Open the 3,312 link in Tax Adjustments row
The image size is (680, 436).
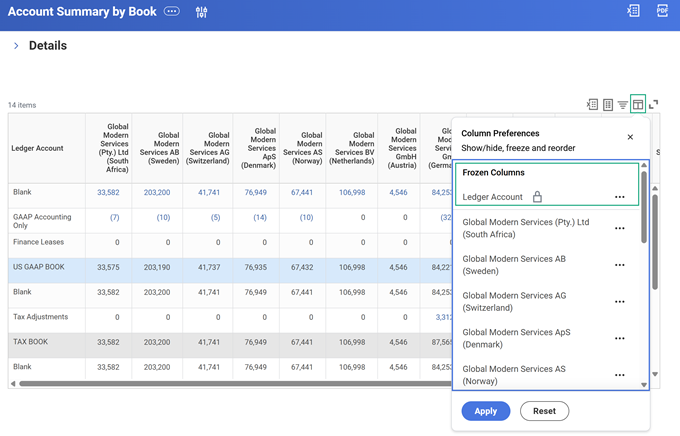coord(444,317)
